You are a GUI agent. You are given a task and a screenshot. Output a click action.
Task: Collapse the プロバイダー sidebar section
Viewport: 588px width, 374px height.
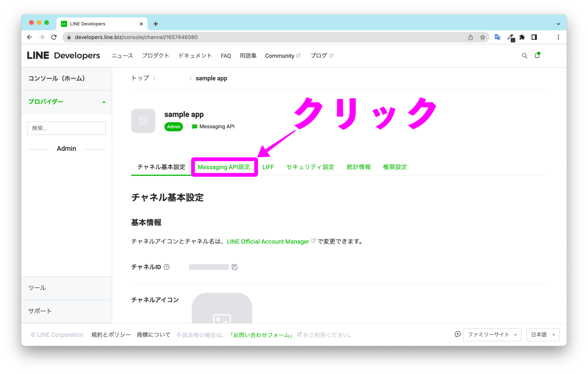click(104, 102)
